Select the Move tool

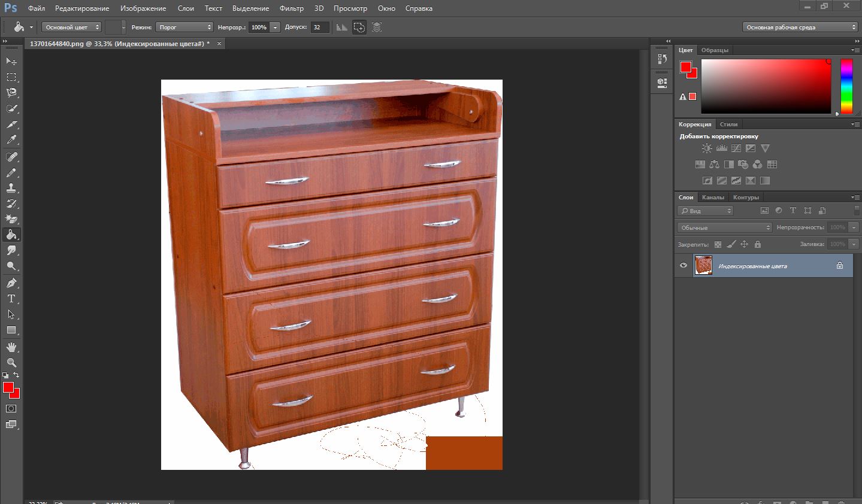tap(11, 62)
